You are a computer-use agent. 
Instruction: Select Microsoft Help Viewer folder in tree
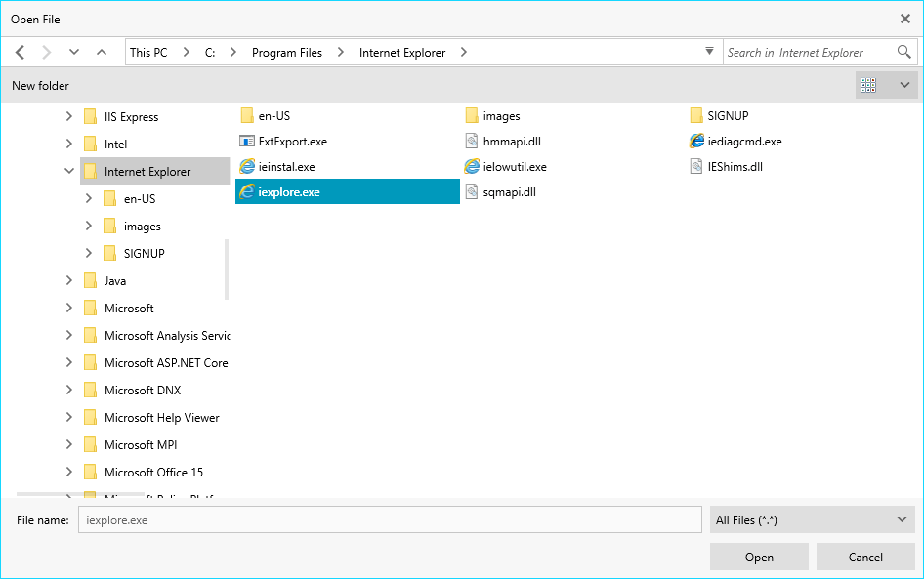coord(162,418)
